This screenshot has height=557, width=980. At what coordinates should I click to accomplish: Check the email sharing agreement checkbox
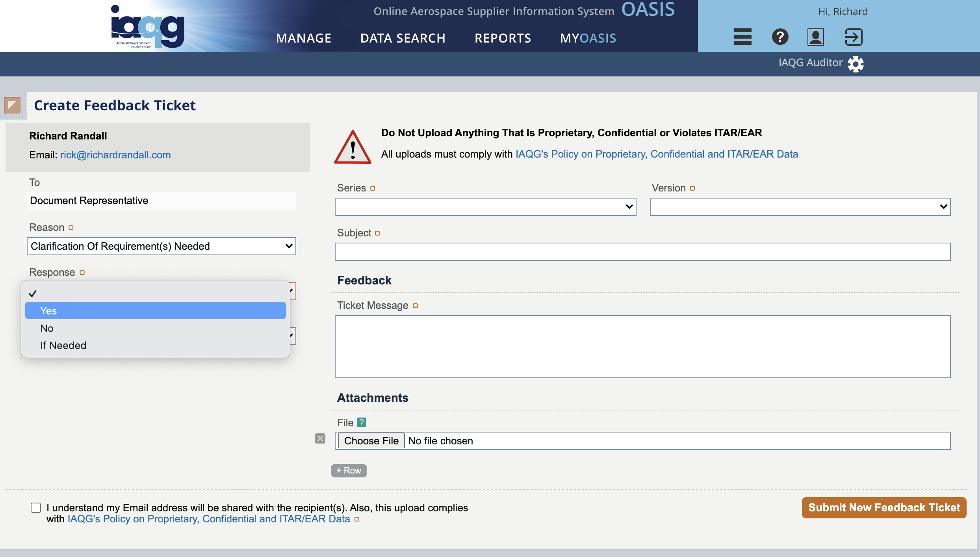[x=36, y=508]
